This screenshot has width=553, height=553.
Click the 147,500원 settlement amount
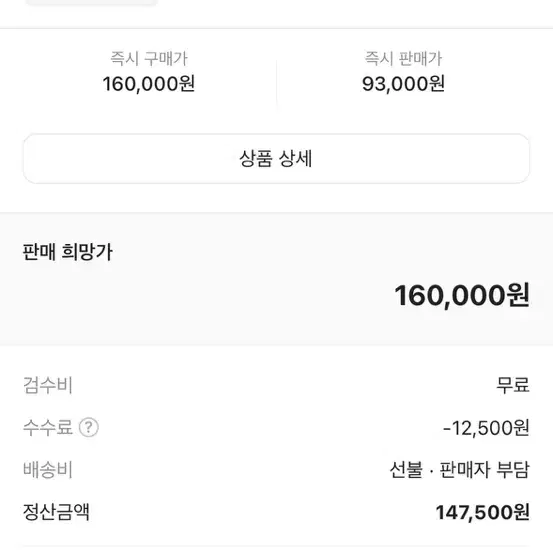pos(482,512)
